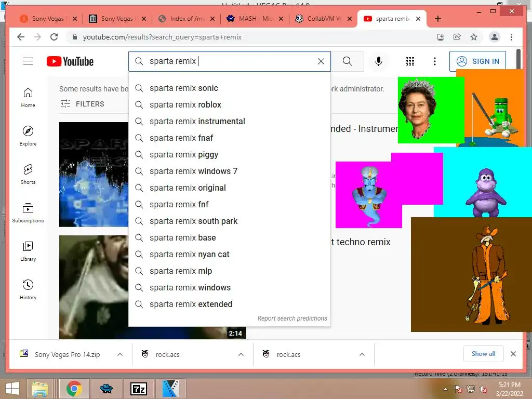Close the downloads bar
This screenshot has width=532, height=399.
click(x=513, y=354)
